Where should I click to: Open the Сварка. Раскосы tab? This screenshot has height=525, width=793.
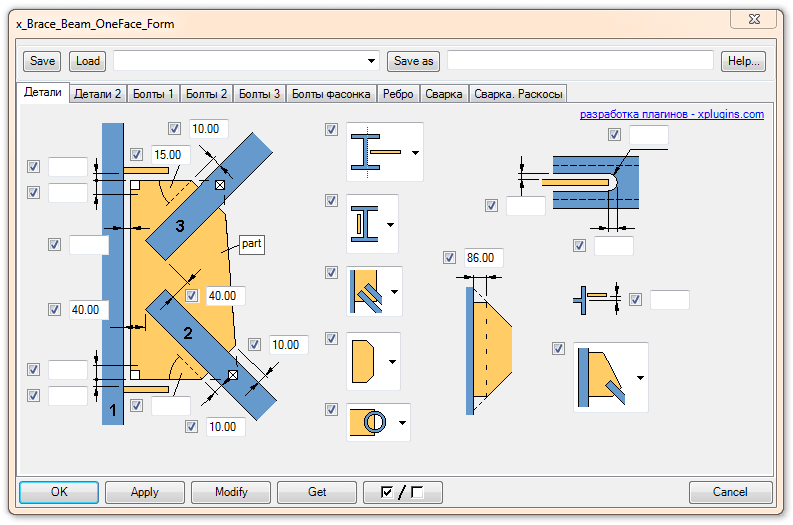coord(518,94)
